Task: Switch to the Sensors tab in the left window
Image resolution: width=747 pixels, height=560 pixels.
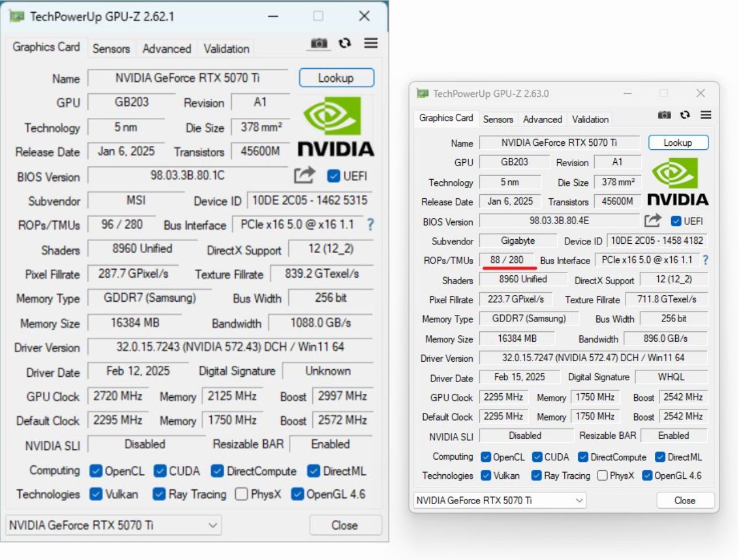Action: click(x=111, y=49)
